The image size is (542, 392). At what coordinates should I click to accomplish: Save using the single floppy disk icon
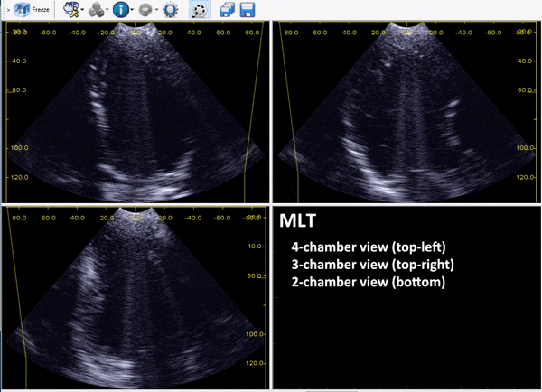point(247,11)
